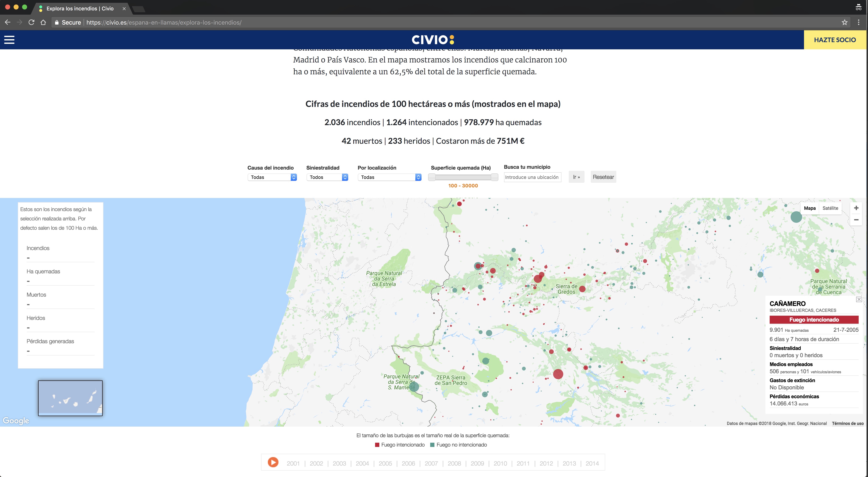Close the Explora los incendios tab
The height and width of the screenshot is (477, 868).
coord(124,8)
